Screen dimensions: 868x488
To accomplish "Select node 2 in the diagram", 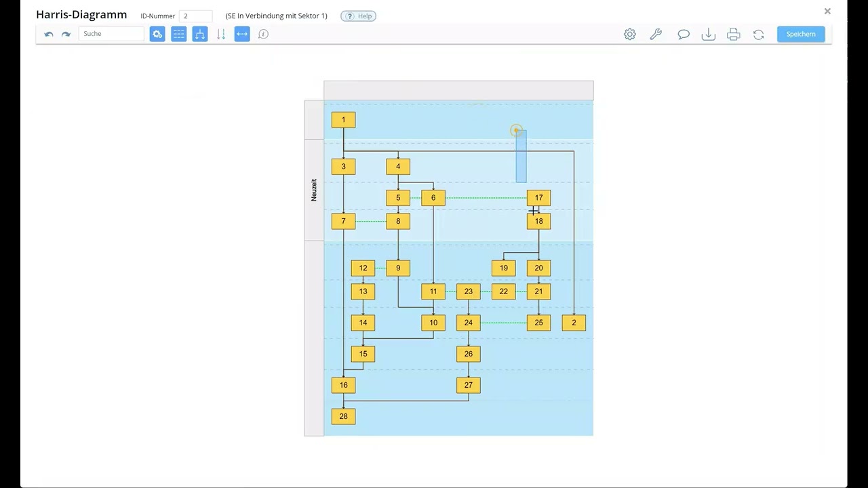I will coord(574,323).
